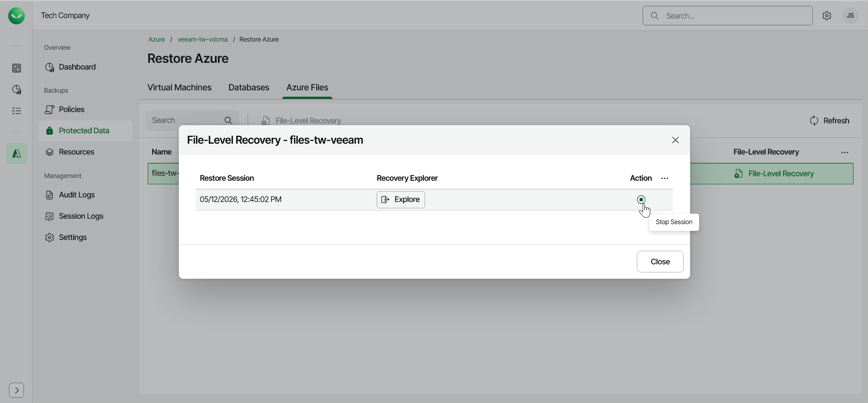
Task: Click the sidebar Settings gear icon
Action: click(50, 238)
